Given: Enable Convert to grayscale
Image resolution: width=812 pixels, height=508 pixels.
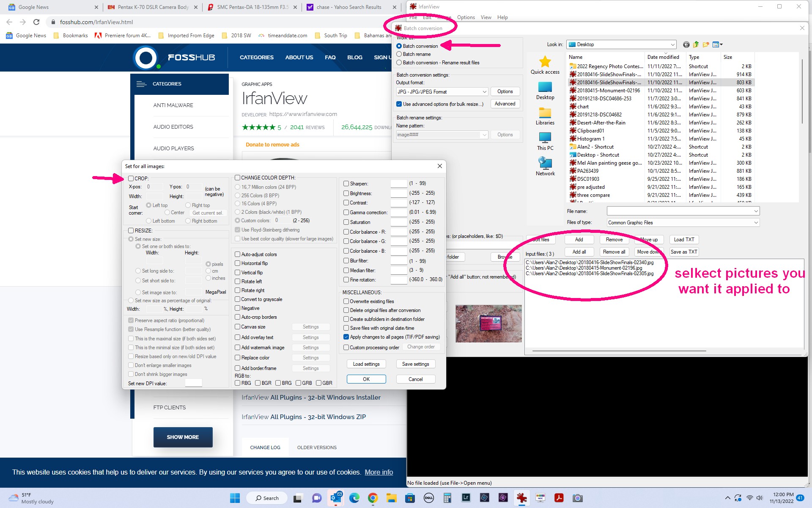Looking at the screenshot, I should pos(238,299).
